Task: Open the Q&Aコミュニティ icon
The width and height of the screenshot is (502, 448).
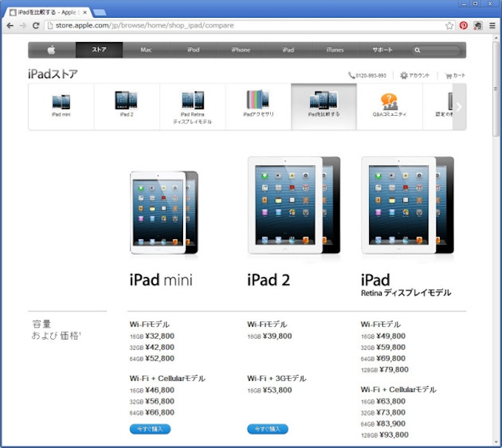Action: [389, 106]
